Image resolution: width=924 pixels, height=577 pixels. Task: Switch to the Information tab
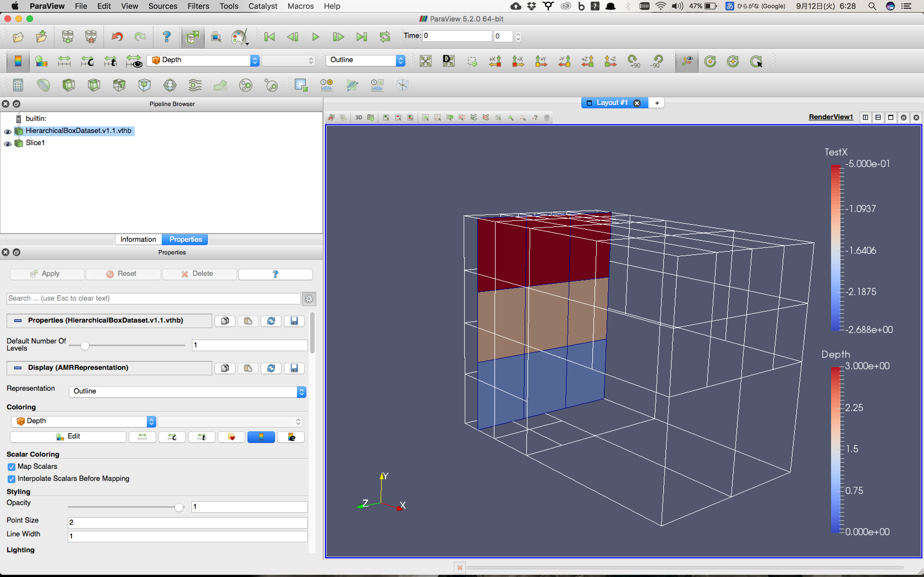tap(138, 239)
